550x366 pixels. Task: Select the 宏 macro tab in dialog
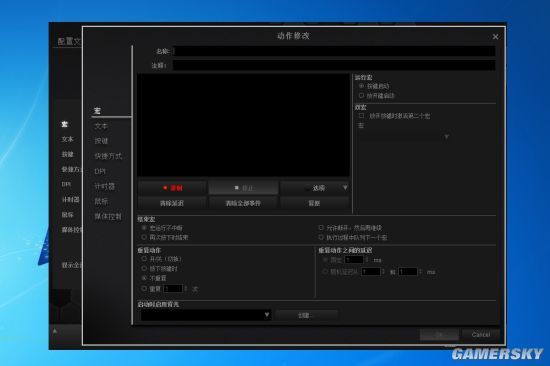click(98, 111)
